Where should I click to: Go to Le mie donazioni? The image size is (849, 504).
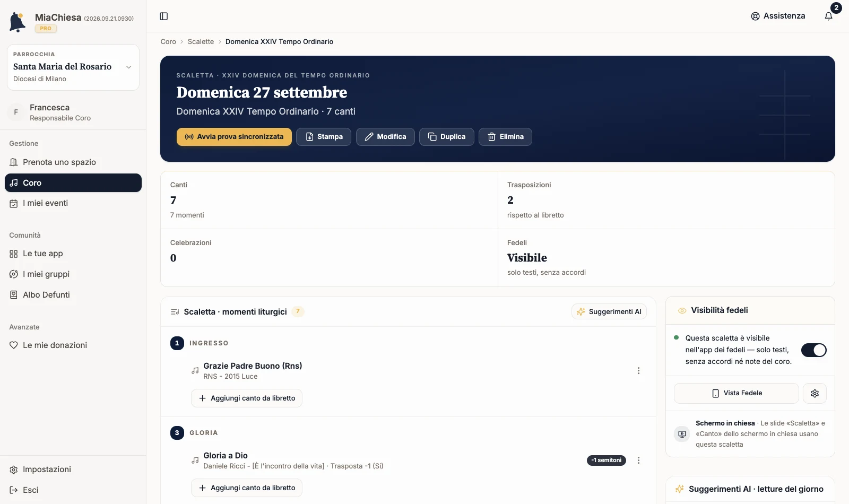[73, 345]
